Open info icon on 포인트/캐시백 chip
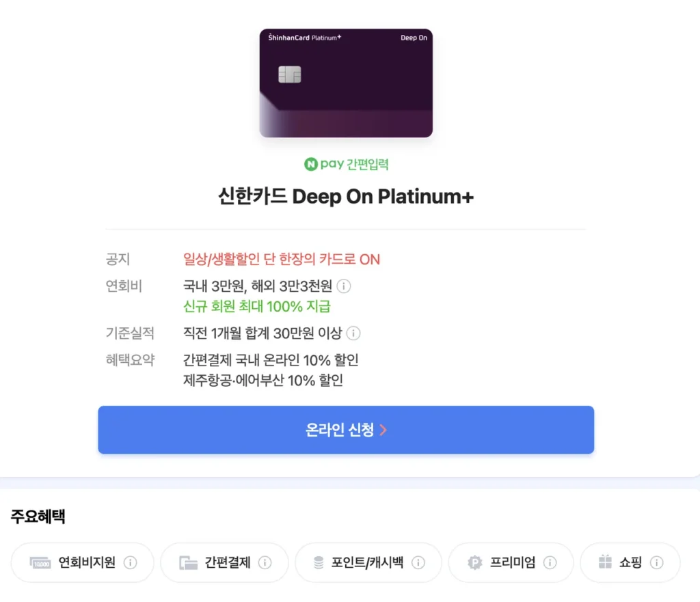The height and width of the screenshot is (602, 700). (x=418, y=563)
